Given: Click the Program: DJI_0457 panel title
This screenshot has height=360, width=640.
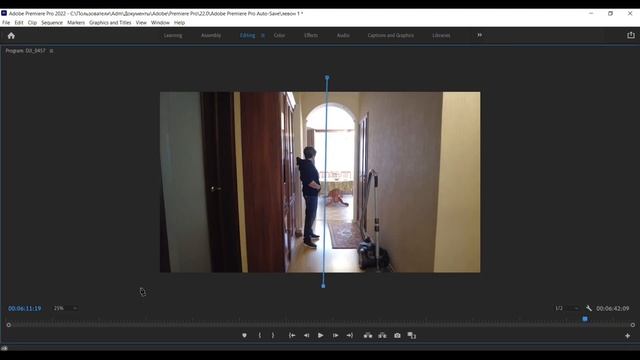Looking at the screenshot, I should [x=25, y=51].
